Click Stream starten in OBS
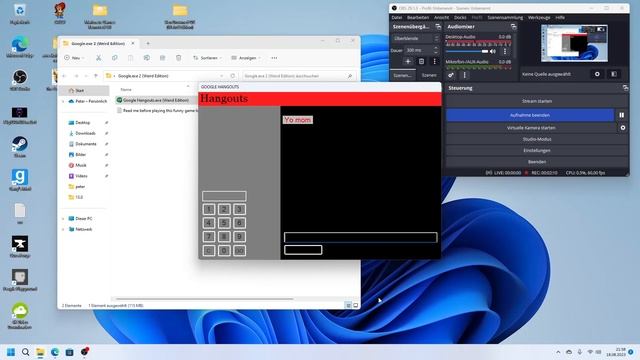 point(537,101)
